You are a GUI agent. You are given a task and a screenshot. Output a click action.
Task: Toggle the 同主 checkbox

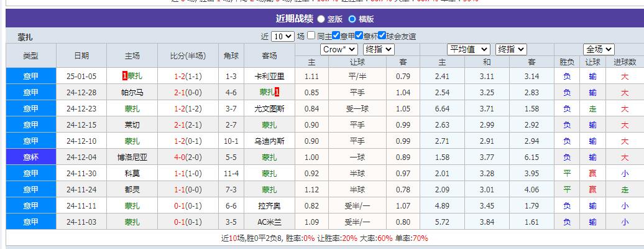point(311,36)
